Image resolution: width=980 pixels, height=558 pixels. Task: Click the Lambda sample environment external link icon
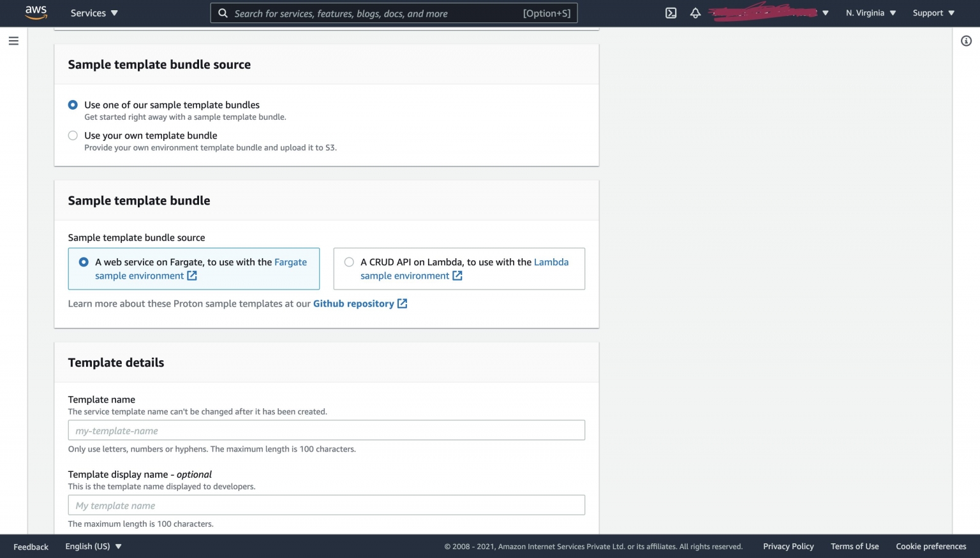pos(457,275)
